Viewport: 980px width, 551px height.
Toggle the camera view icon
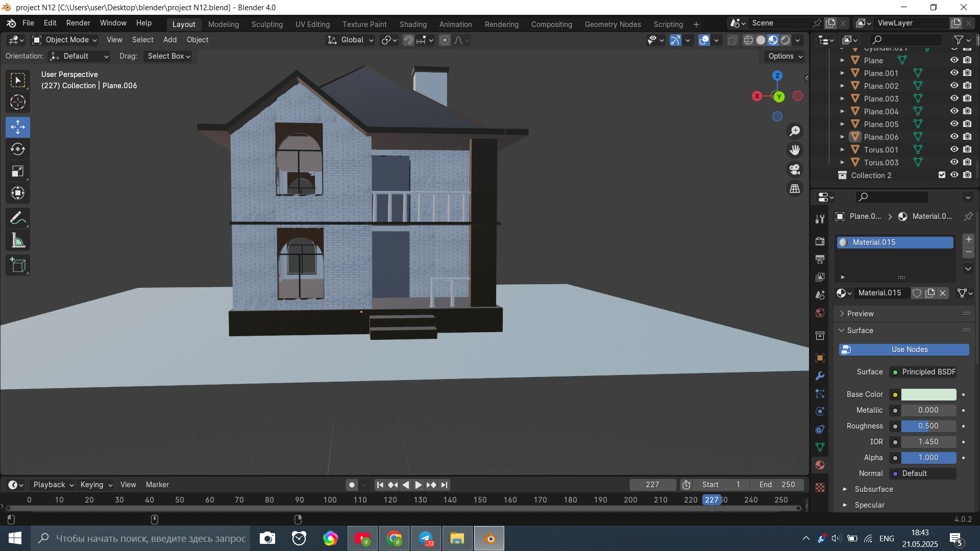tap(795, 169)
